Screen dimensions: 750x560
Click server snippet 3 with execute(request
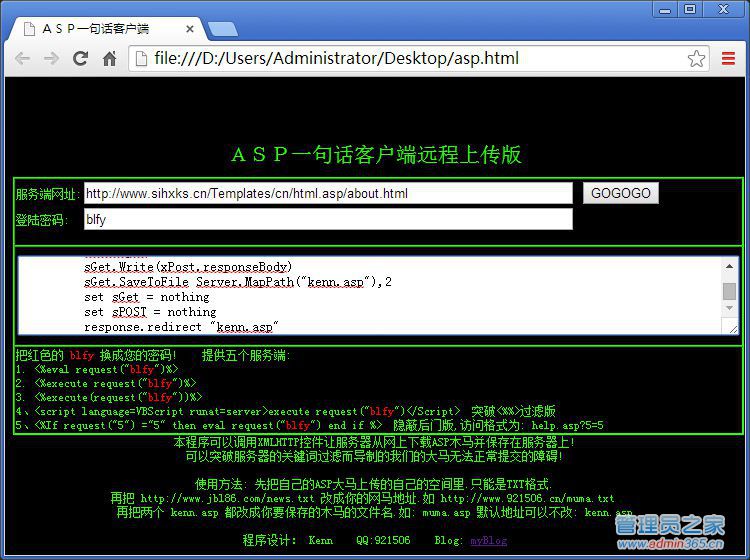(109, 397)
